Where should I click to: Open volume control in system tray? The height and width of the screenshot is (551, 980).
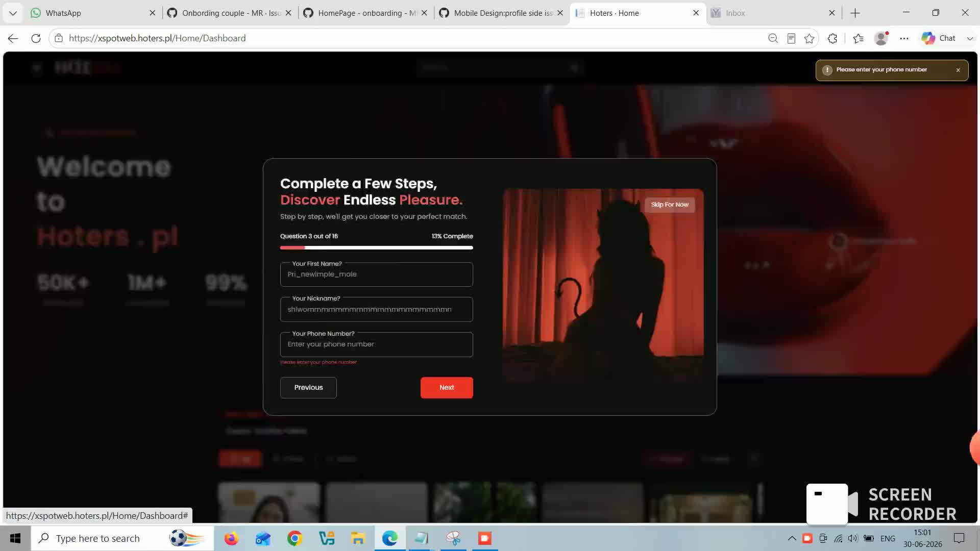[853, 538]
